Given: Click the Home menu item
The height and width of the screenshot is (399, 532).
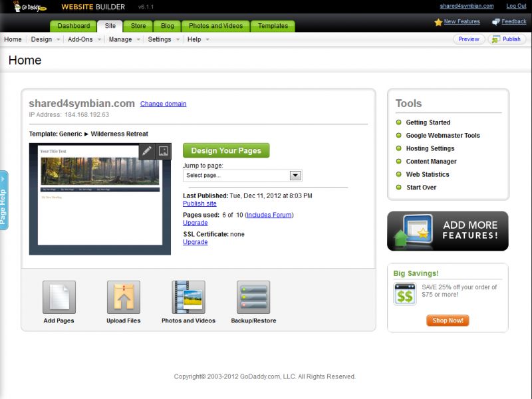Looking at the screenshot, I should tap(13, 39).
